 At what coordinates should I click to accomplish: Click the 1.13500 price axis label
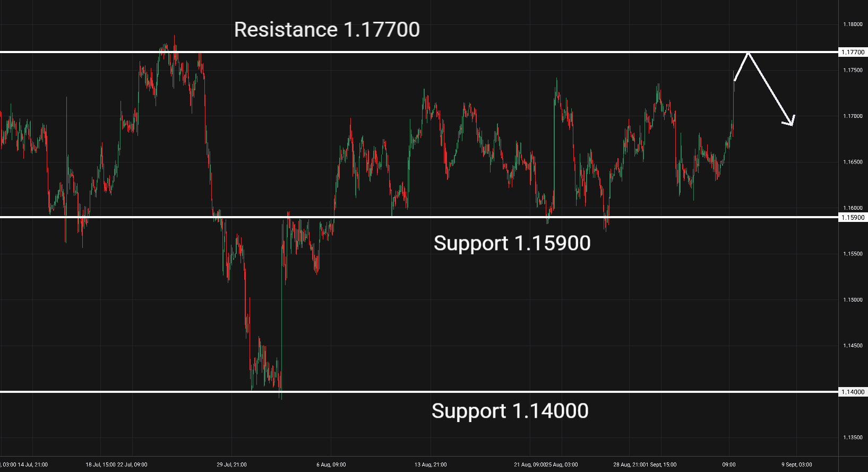click(x=853, y=437)
